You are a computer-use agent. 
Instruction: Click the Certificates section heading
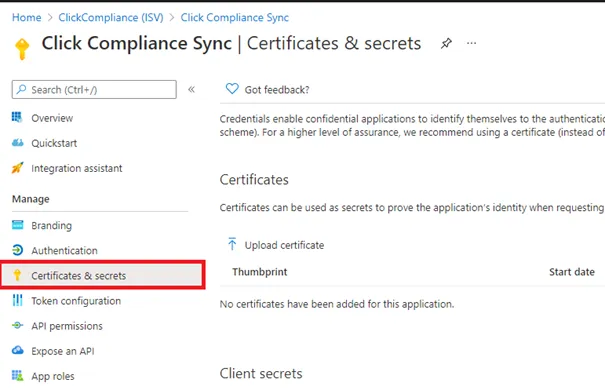pyautogui.click(x=254, y=180)
